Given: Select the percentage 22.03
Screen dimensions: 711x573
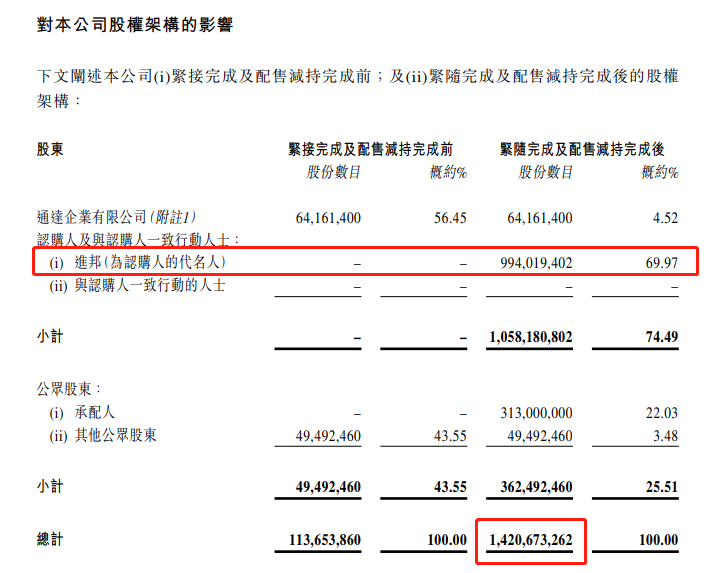Looking at the screenshot, I should (662, 413).
